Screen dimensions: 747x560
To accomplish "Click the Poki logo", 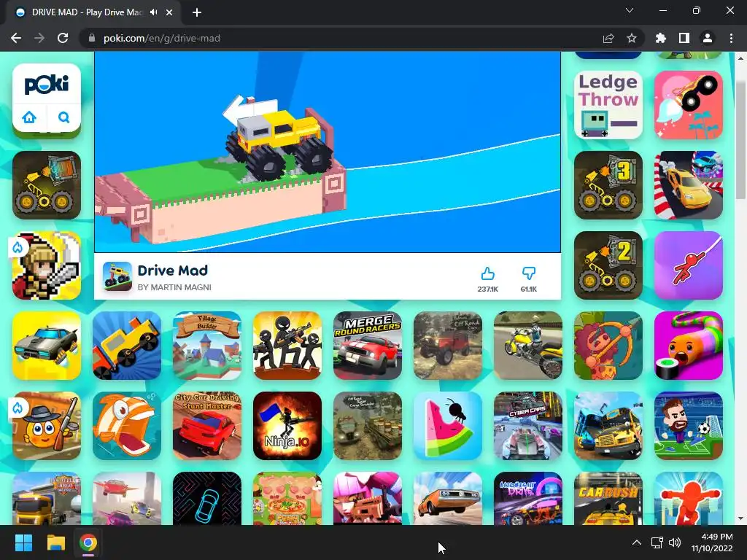I will (x=47, y=85).
